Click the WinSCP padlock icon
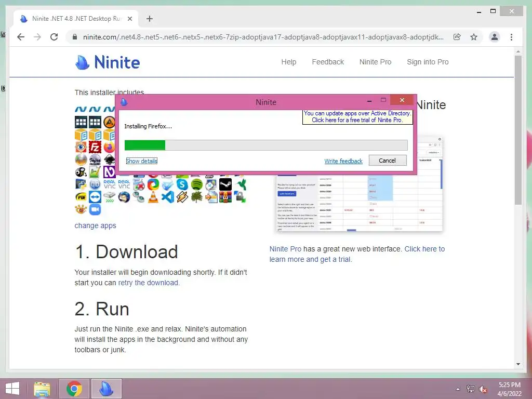 coord(240,197)
